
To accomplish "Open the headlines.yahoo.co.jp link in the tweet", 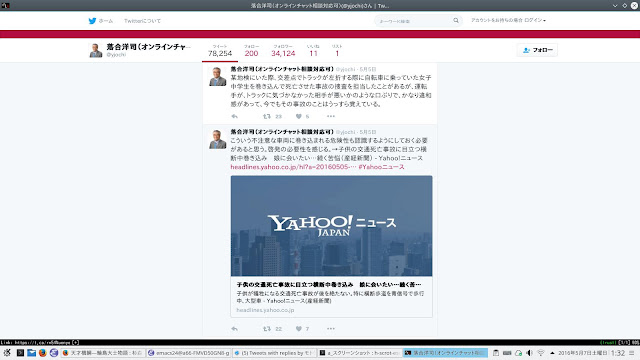I will (x=293, y=167).
